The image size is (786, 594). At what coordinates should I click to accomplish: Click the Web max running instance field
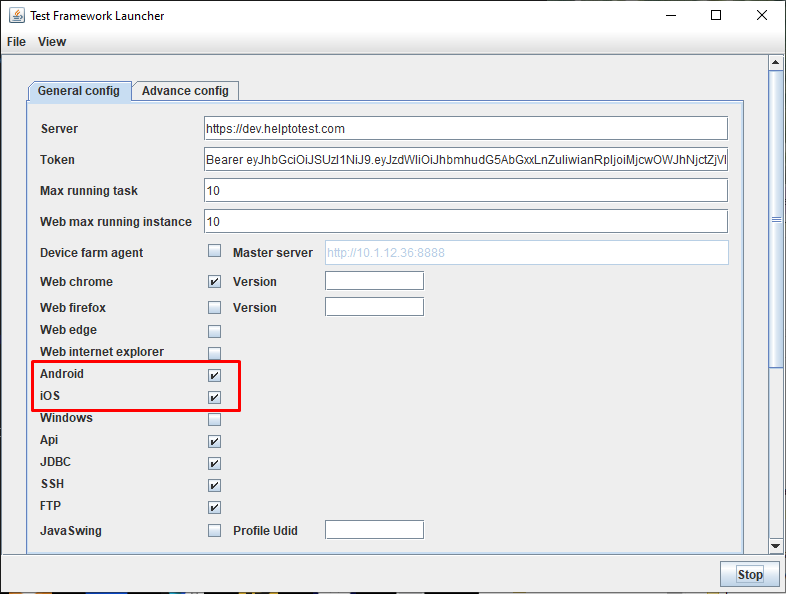tap(466, 222)
